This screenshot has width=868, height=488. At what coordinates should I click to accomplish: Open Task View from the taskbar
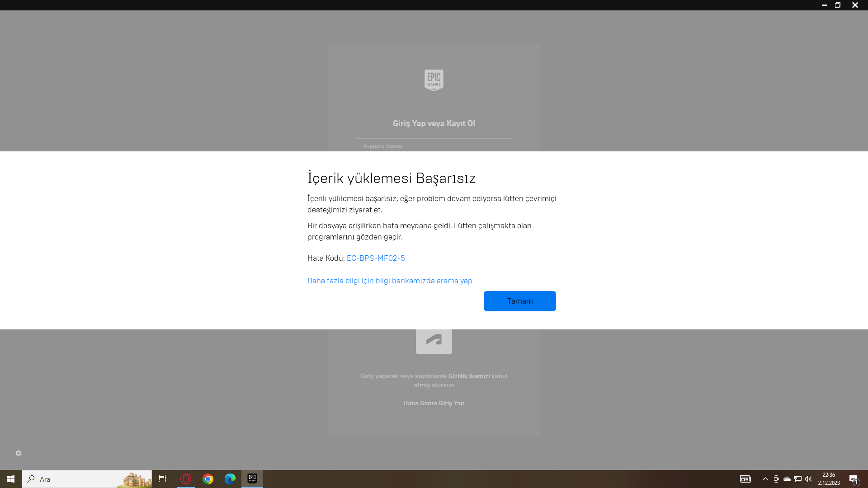pos(163,479)
